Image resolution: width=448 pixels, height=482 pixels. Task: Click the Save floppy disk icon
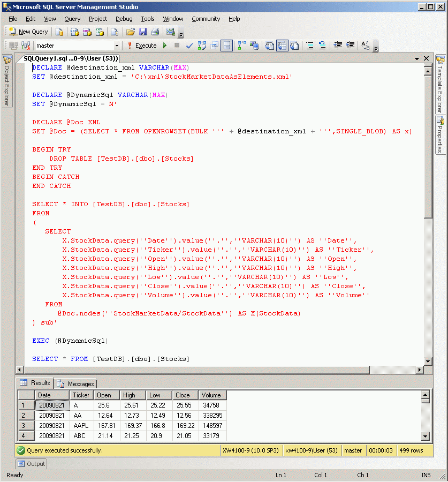[x=142, y=32]
